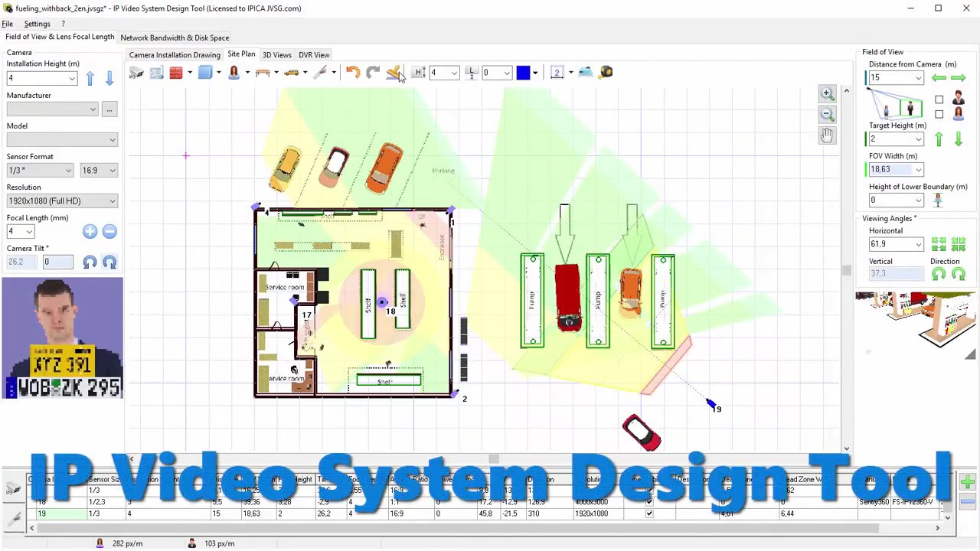Increase installation height with blue up arrow
The image size is (980, 551).
click(x=90, y=78)
